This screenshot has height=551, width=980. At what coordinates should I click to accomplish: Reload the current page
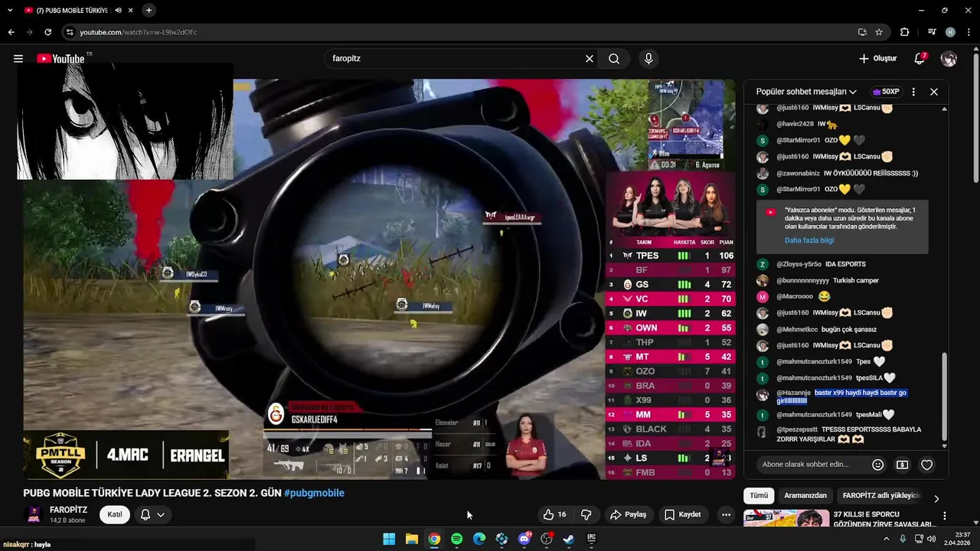[47, 32]
